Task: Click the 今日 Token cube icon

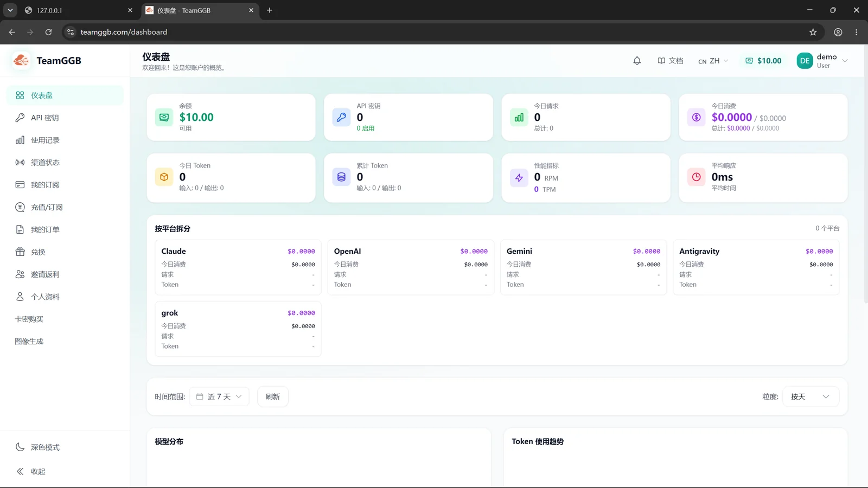Action: 164,177
